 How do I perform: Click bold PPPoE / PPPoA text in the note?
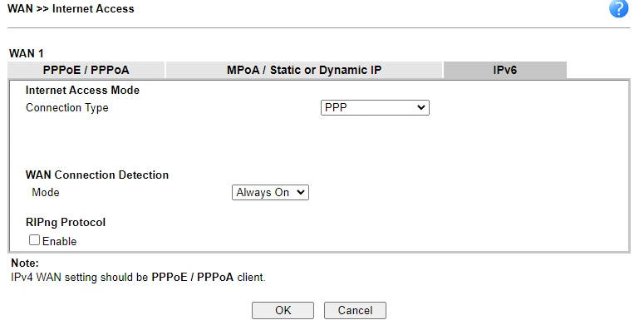click(x=192, y=278)
